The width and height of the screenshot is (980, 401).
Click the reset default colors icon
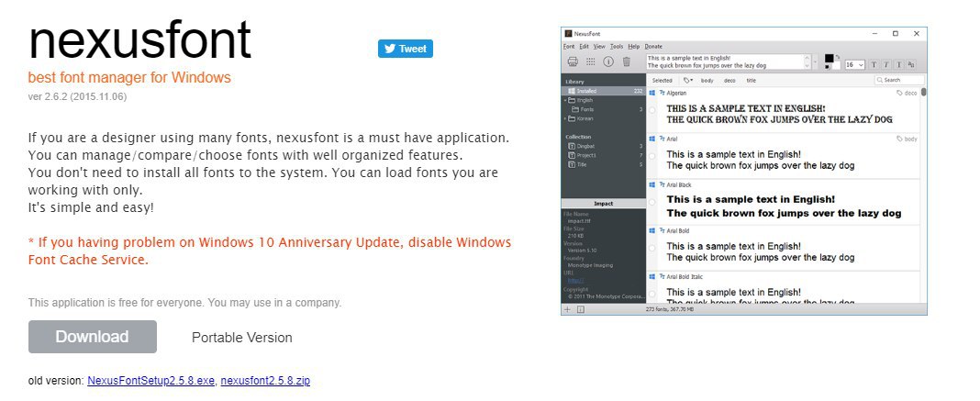tap(826, 68)
